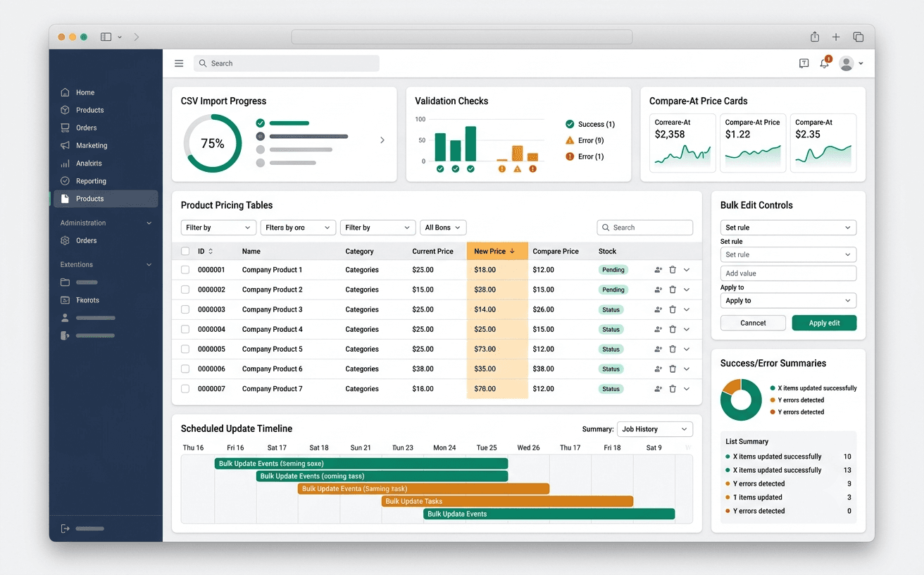
Task: Open the Compare-At Price $1.22 card
Action: click(753, 143)
